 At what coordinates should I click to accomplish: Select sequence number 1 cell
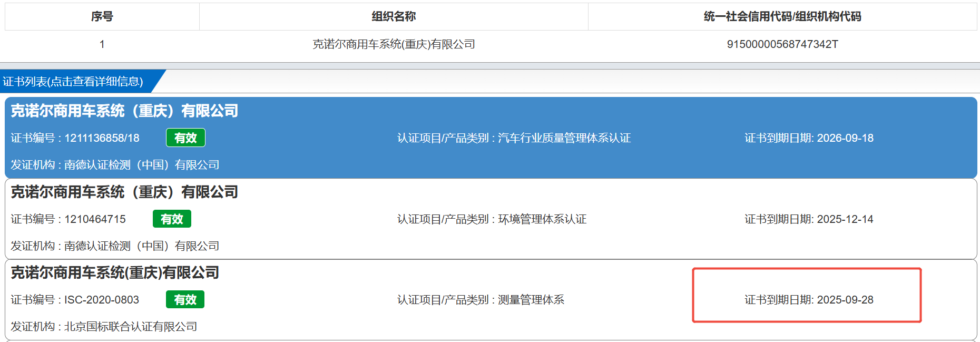(x=102, y=44)
